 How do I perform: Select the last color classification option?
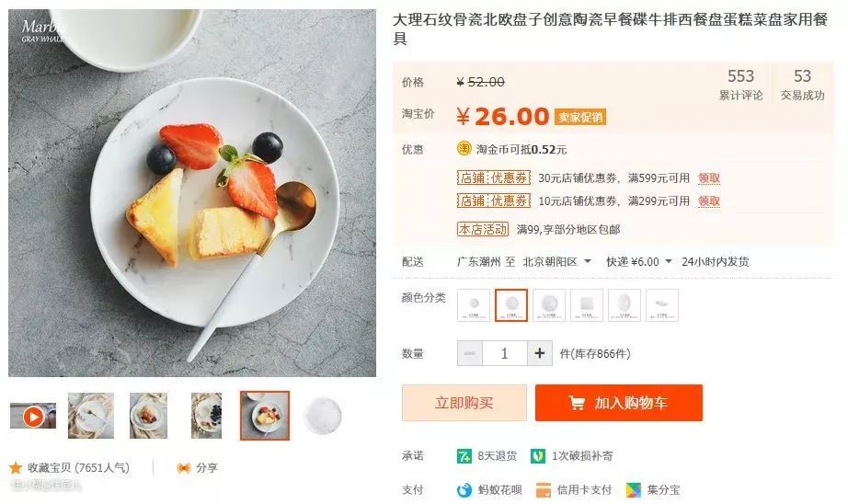(x=662, y=305)
